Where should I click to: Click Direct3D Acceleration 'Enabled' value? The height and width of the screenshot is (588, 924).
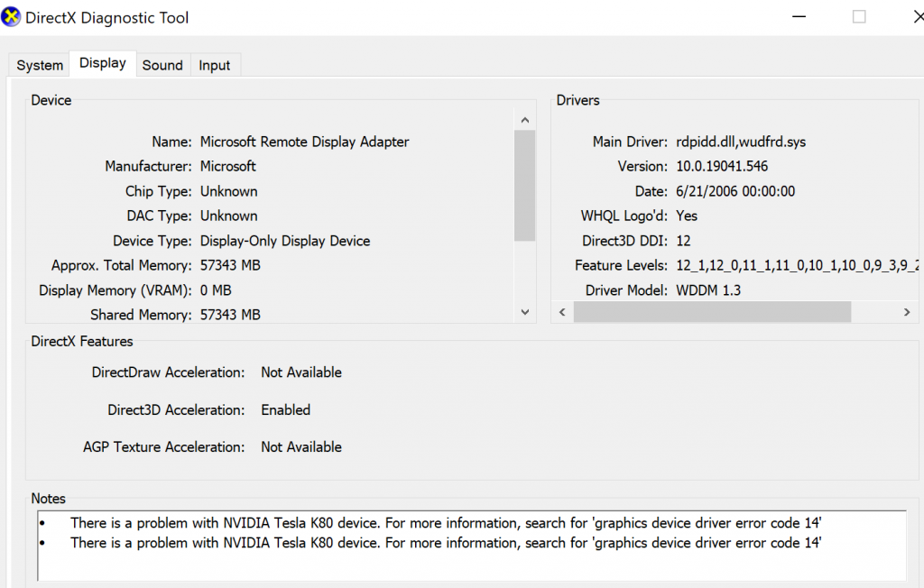tap(286, 410)
